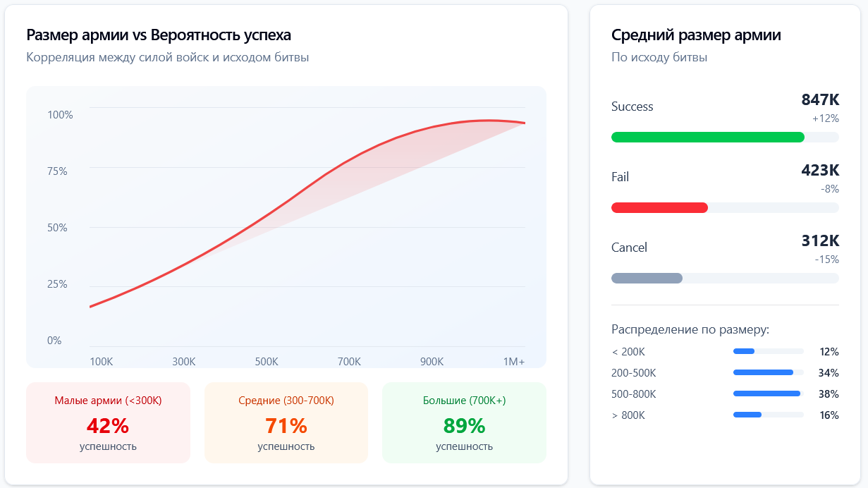Click the '1M+' x-axis label
The height and width of the screenshot is (488, 868).
pos(513,362)
